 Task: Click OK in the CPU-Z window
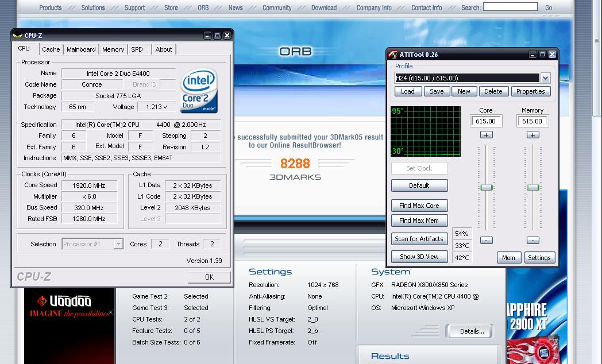coord(209,277)
